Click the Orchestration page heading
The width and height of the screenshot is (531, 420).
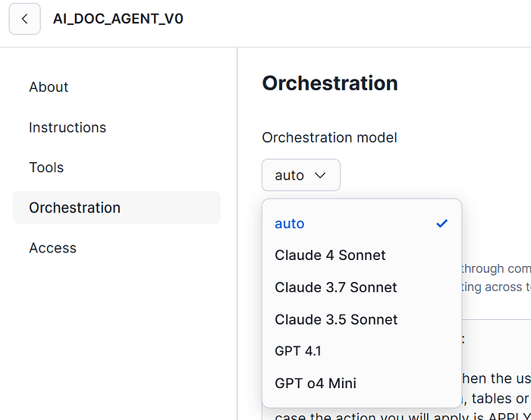(330, 83)
